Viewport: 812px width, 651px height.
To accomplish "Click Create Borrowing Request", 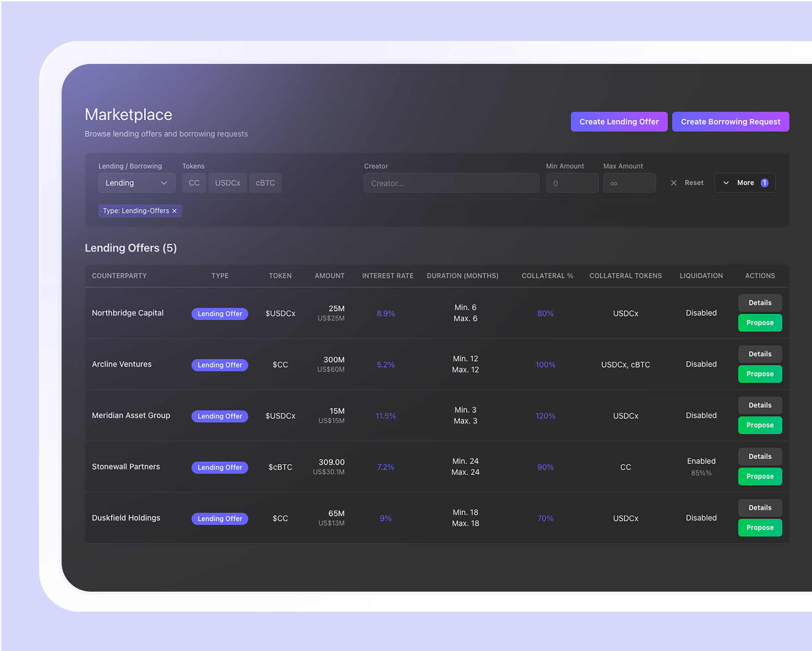I will pyautogui.click(x=730, y=122).
